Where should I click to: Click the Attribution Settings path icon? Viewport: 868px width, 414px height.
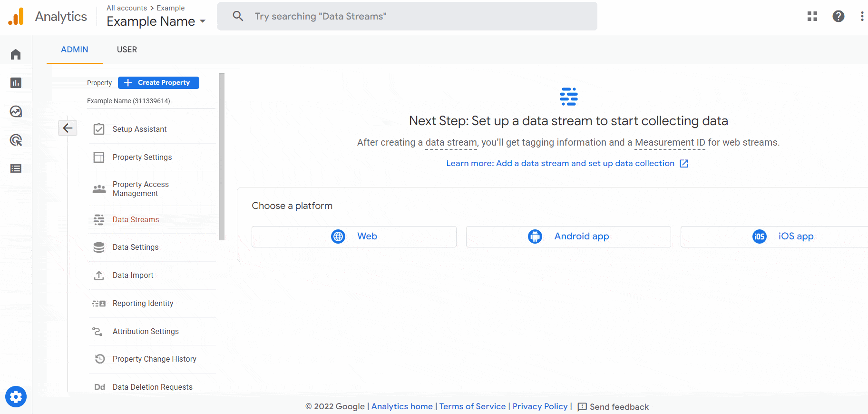tap(98, 331)
